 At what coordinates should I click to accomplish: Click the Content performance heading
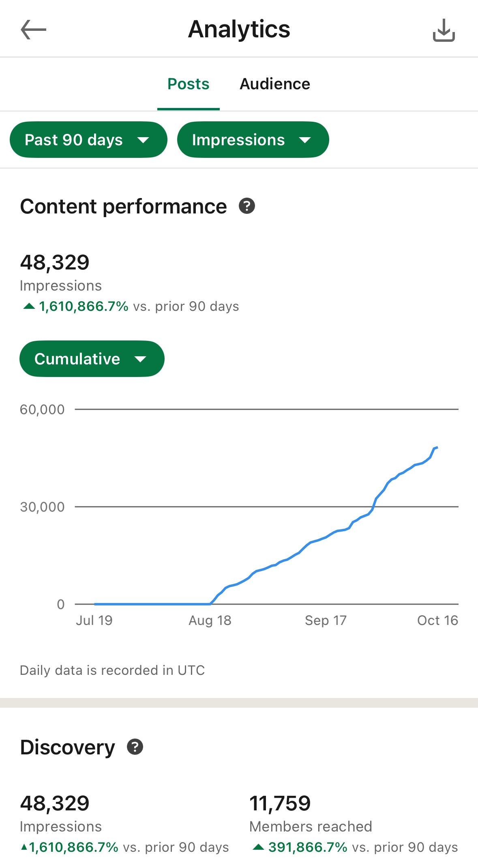[123, 207]
